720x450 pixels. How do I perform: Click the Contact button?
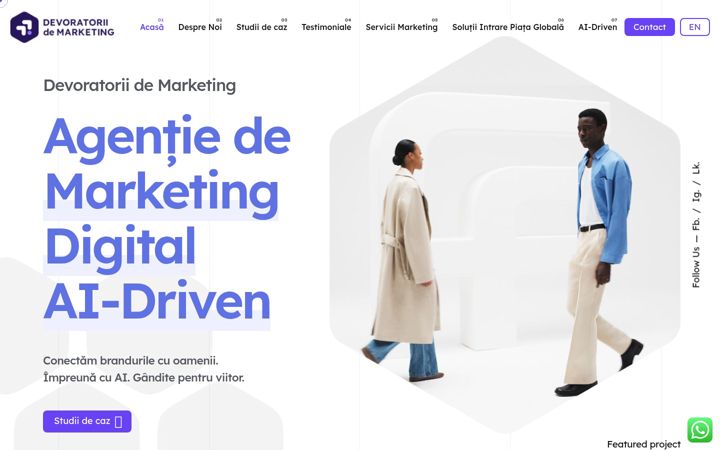coord(649,27)
